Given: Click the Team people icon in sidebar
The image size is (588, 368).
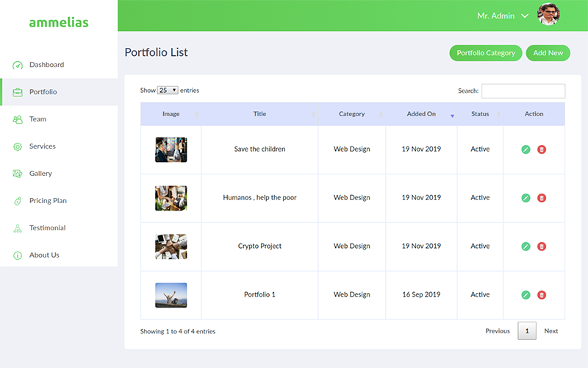Looking at the screenshot, I should (x=18, y=119).
